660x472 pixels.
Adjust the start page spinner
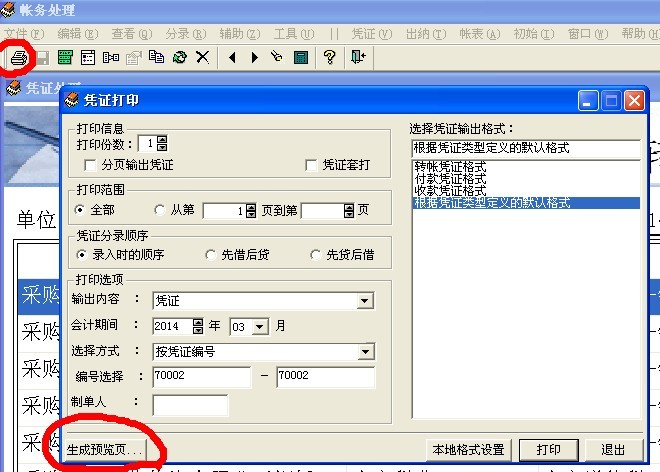[x=251, y=211]
